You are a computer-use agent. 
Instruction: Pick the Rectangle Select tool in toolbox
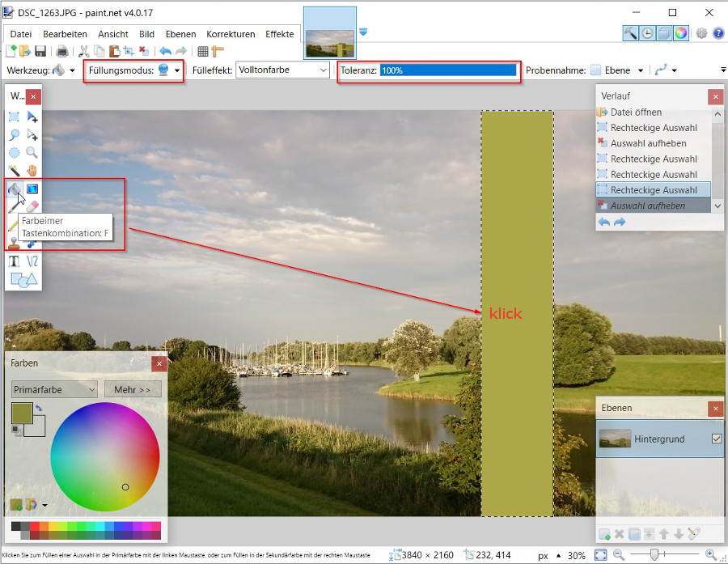coord(15,117)
